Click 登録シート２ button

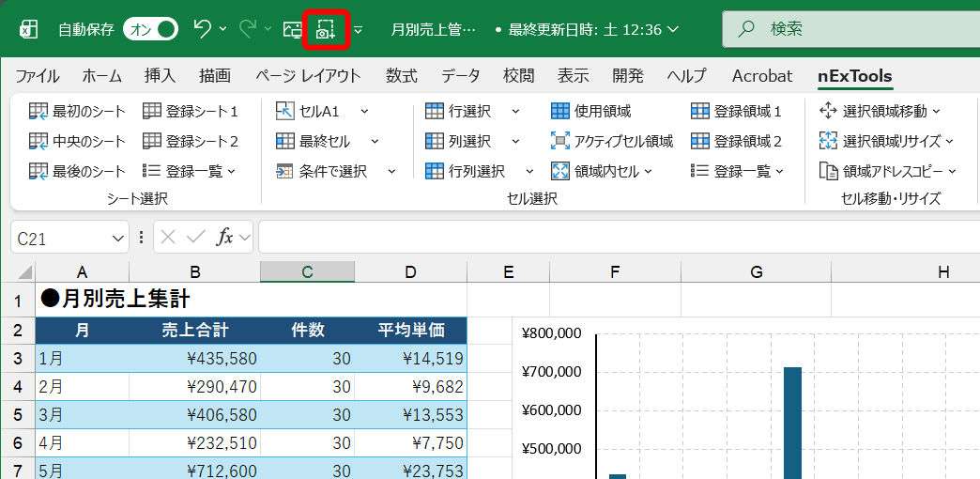[191, 141]
